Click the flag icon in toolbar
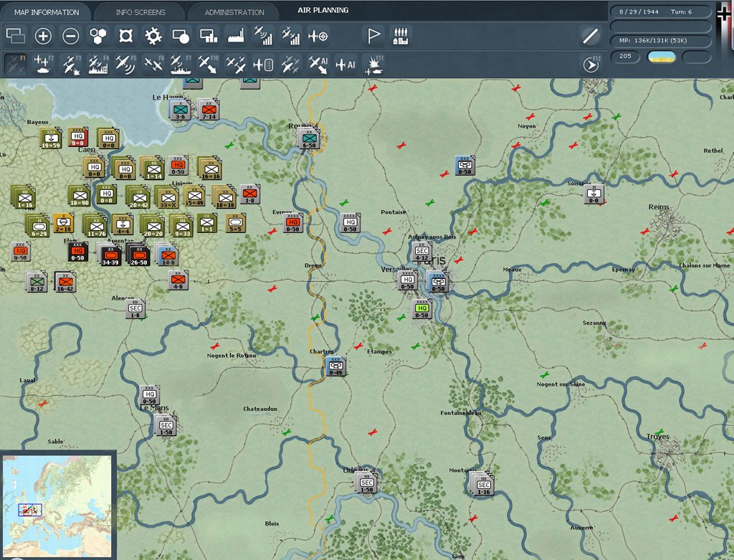 373,36
